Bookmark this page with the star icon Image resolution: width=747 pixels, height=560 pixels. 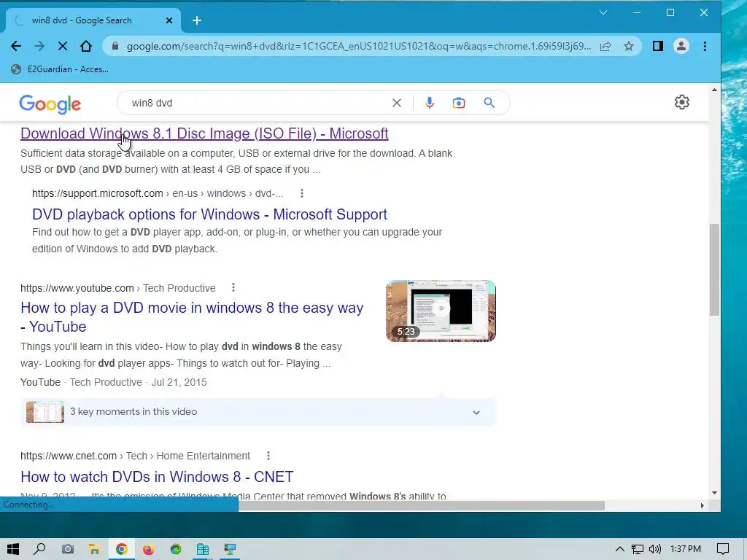click(x=629, y=46)
